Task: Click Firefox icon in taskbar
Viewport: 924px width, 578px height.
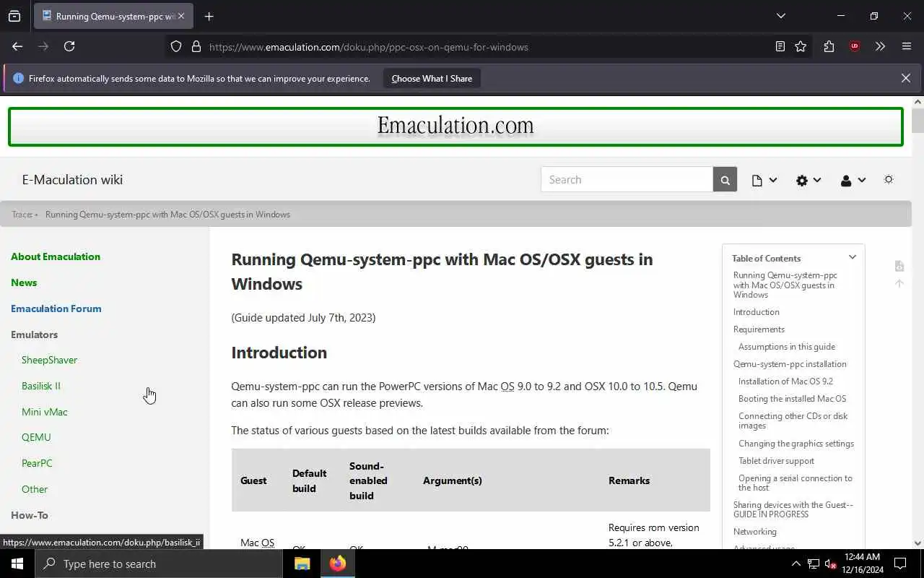Action: coord(338,564)
